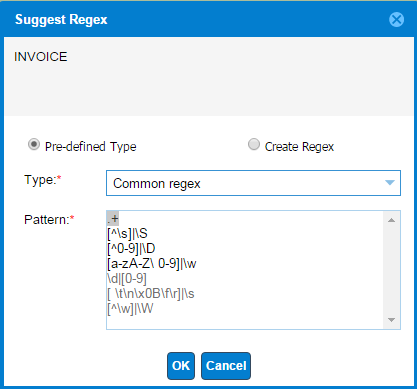Open the Type dropdown showing Common regex
Screen dimensions: 417x389
click(253, 183)
